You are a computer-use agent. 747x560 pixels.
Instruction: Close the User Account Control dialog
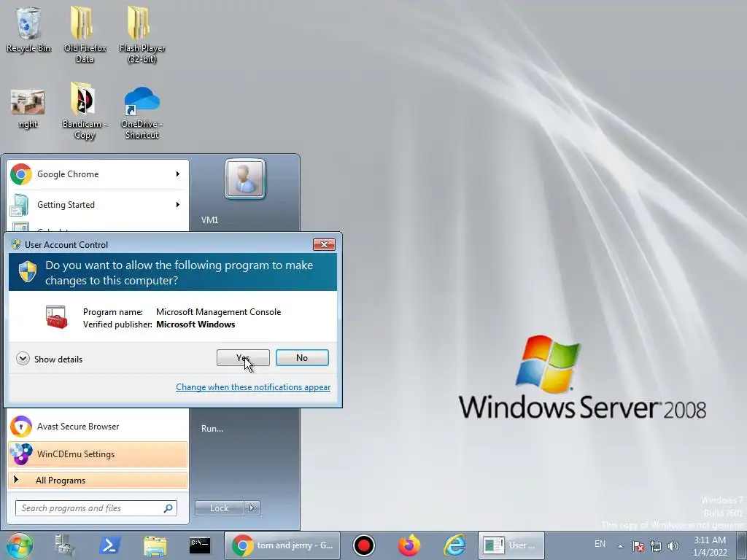coord(324,244)
